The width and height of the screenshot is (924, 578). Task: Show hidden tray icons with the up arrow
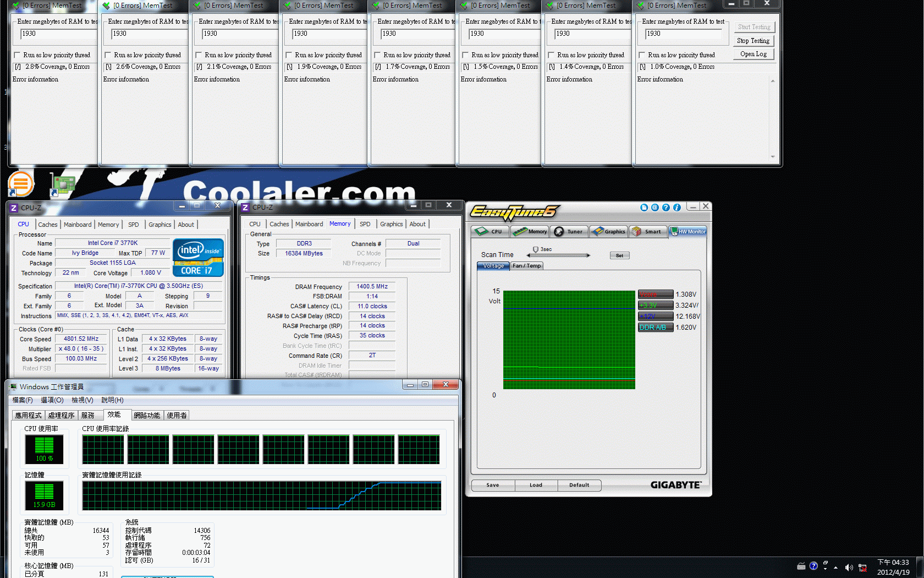click(x=836, y=568)
